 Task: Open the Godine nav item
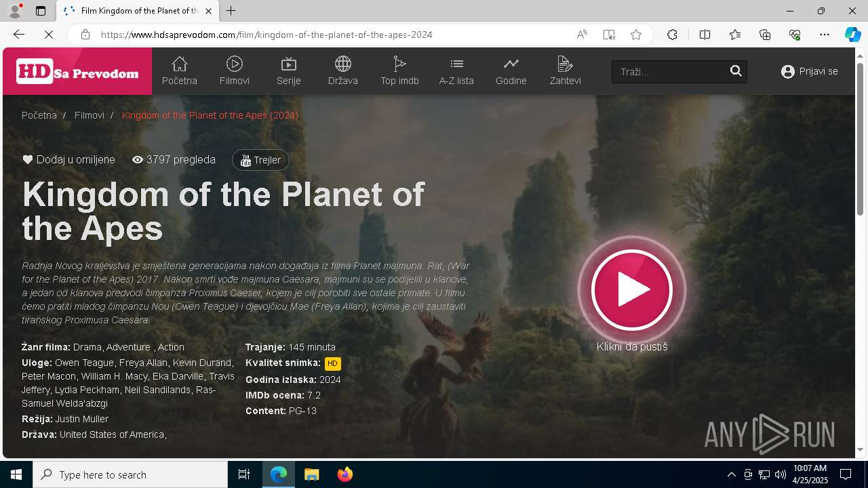[511, 71]
